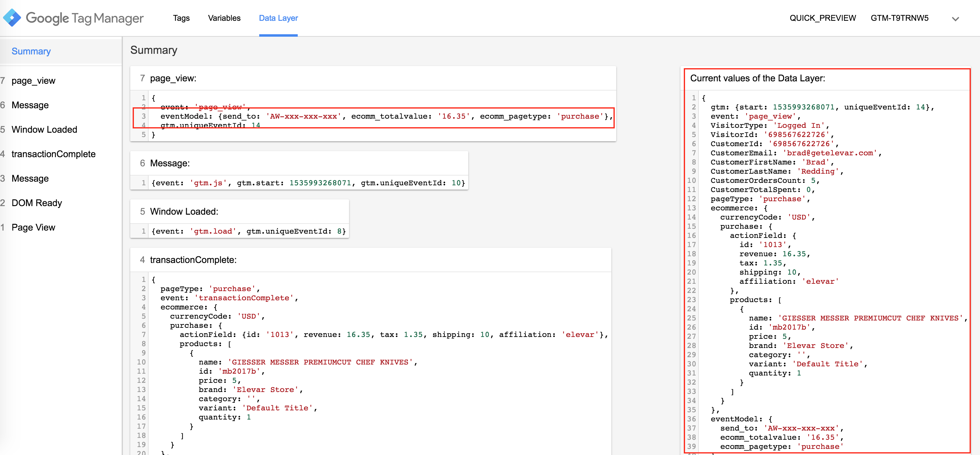The height and width of the screenshot is (455, 980).
Task: Click 'CustomerTotalSpent: 0' line
Action: click(762, 190)
